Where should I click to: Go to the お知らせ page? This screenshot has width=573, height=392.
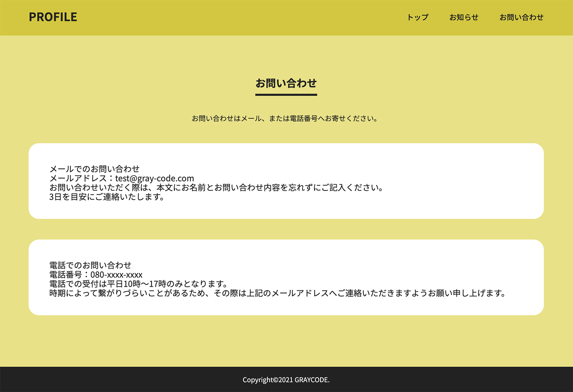click(464, 17)
